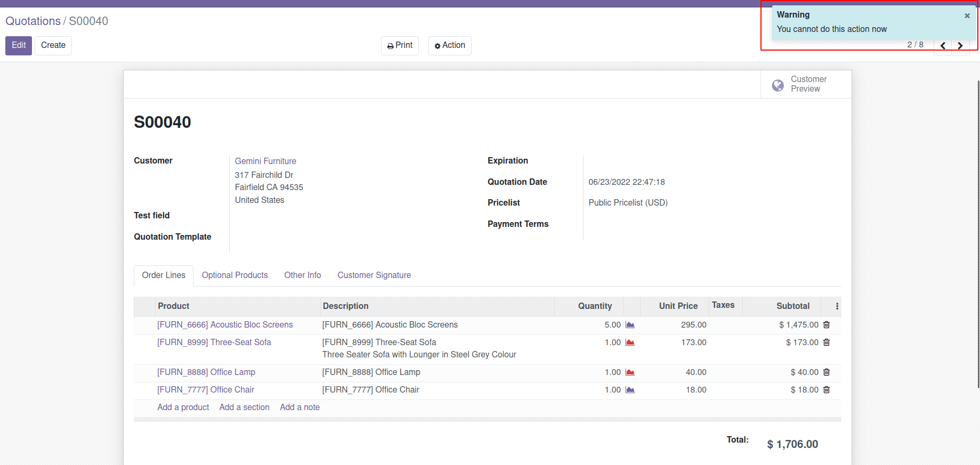Click the Taxes column header
The width and height of the screenshot is (980, 465).
coord(725,306)
